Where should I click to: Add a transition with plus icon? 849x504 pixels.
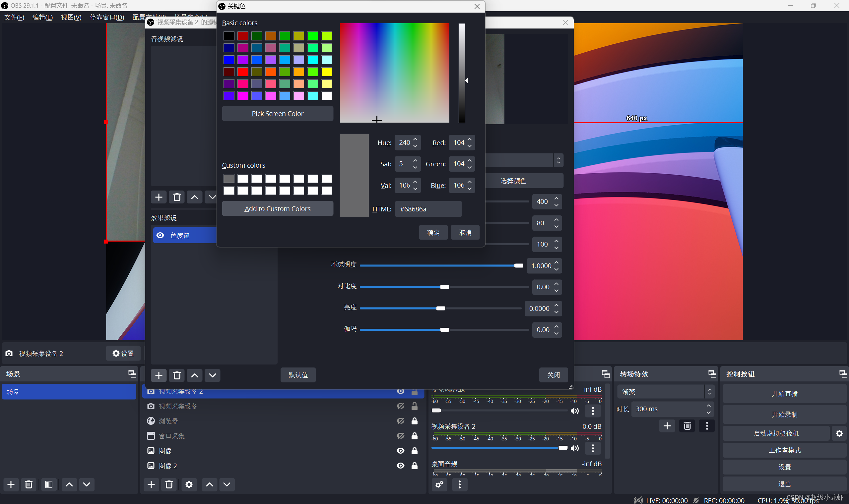667,426
